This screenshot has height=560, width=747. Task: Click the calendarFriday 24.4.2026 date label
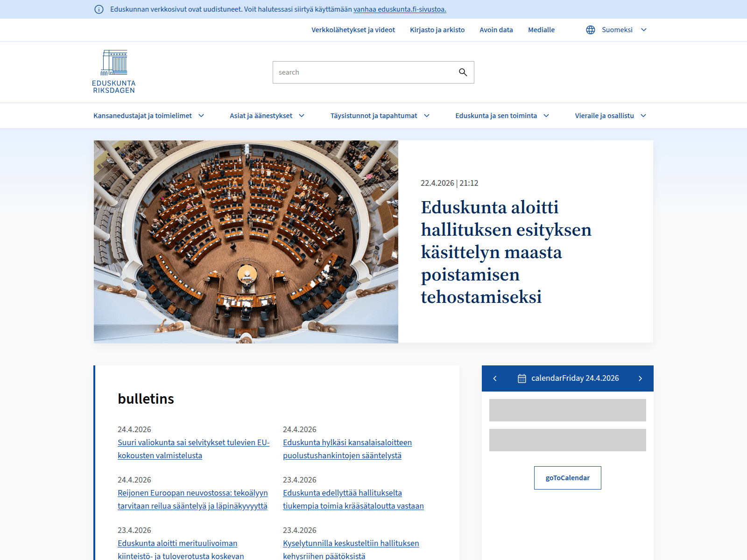pos(575,378)
